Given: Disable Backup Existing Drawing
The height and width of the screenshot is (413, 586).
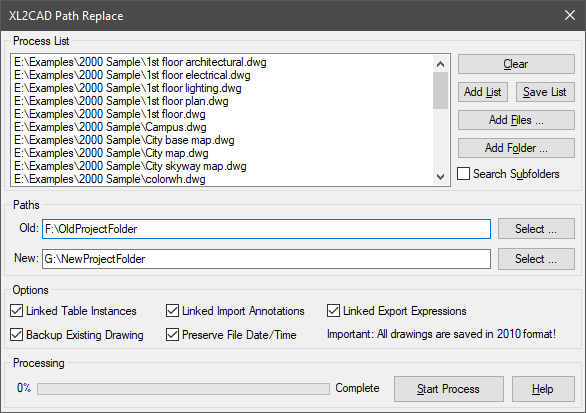Looking at the screenshot, I should pos(16,335).
